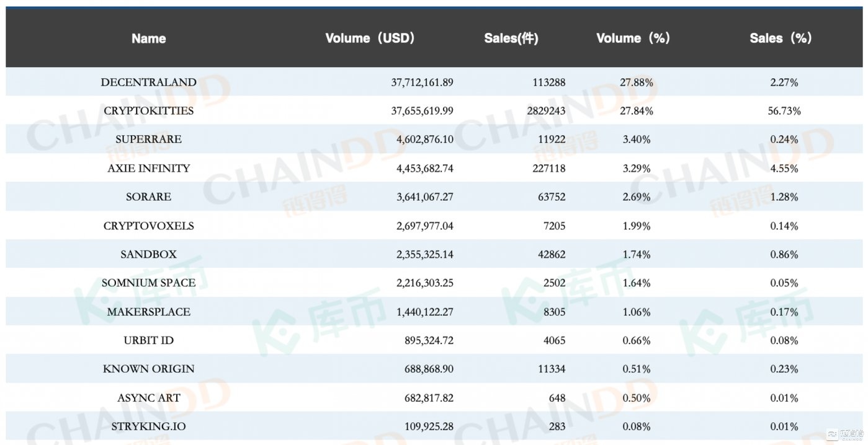
Task: Select the DECENTRALAND name cell
Action: pyautogui.click(x=149, y=82)
